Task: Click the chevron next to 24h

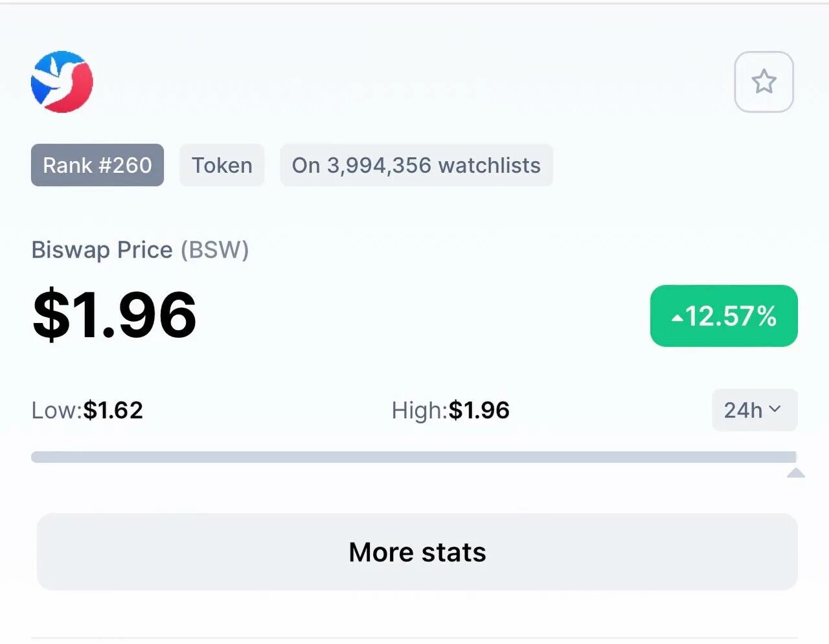Action: [x=775, y=409]
